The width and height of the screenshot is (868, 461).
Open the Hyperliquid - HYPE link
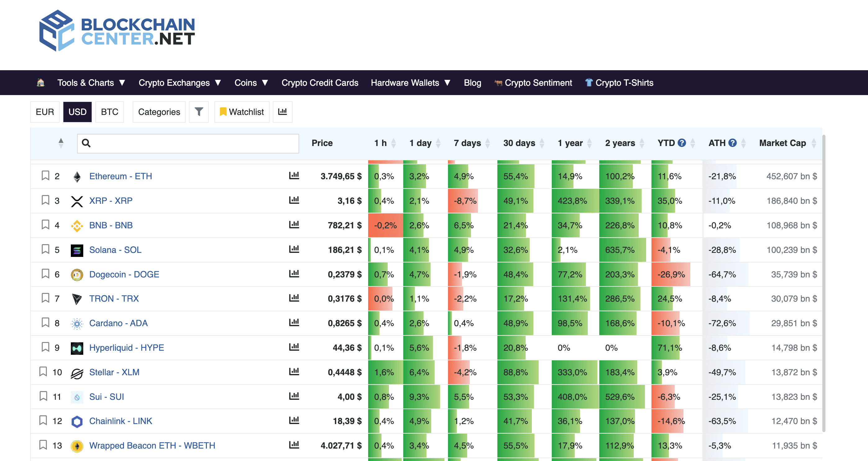127,348
